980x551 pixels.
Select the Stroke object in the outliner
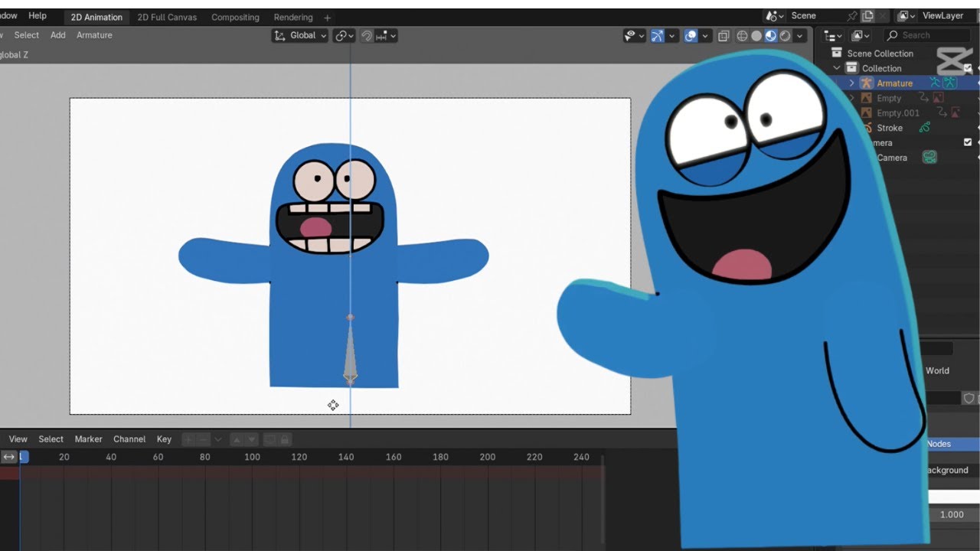pos(890,128)
